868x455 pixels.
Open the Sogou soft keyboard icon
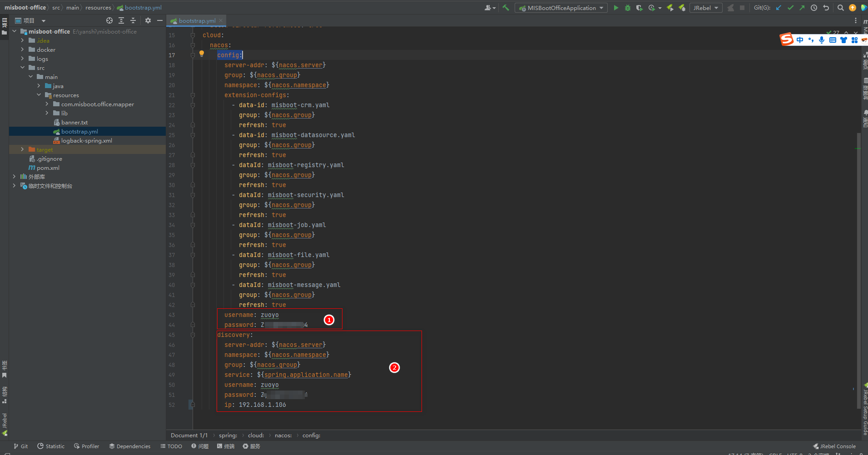pos(833,40)
